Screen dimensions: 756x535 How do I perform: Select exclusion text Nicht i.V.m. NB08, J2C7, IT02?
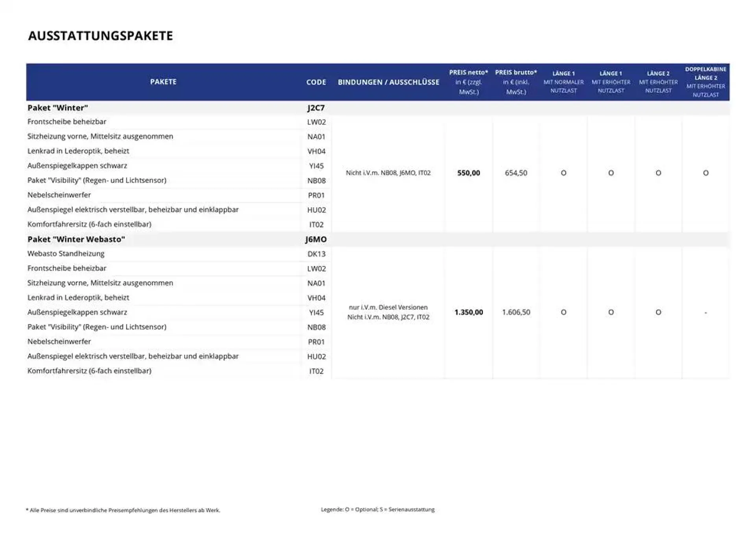[x=388, y=317]
